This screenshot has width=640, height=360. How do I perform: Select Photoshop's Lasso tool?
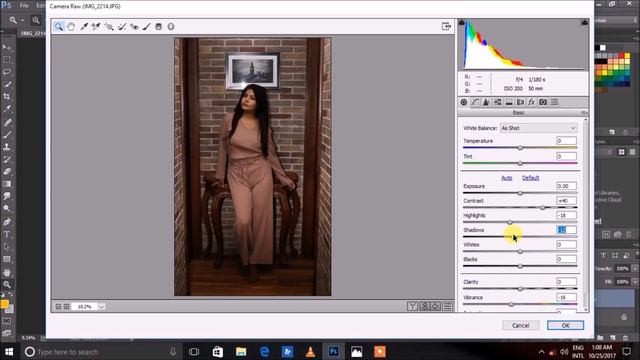[x=7, y=72]
